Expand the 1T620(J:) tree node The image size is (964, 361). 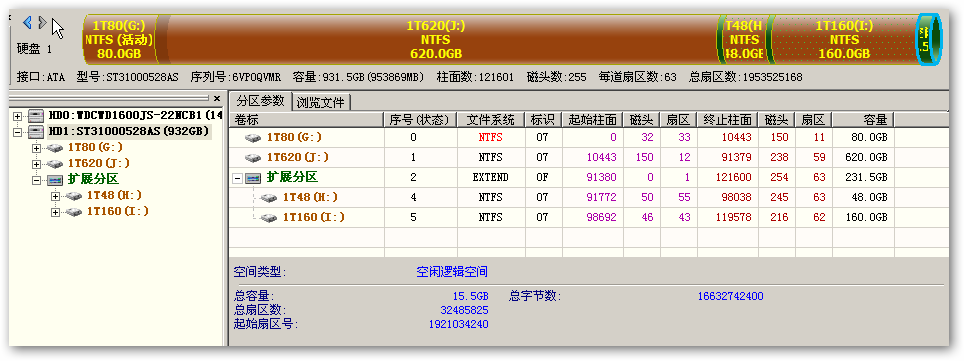(x=36, y=163)
